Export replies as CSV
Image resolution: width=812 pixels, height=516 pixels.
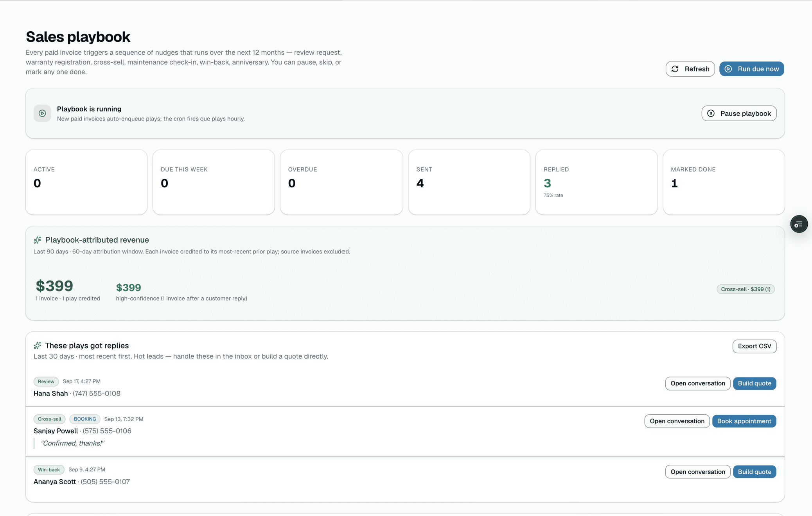pos(754,346)
